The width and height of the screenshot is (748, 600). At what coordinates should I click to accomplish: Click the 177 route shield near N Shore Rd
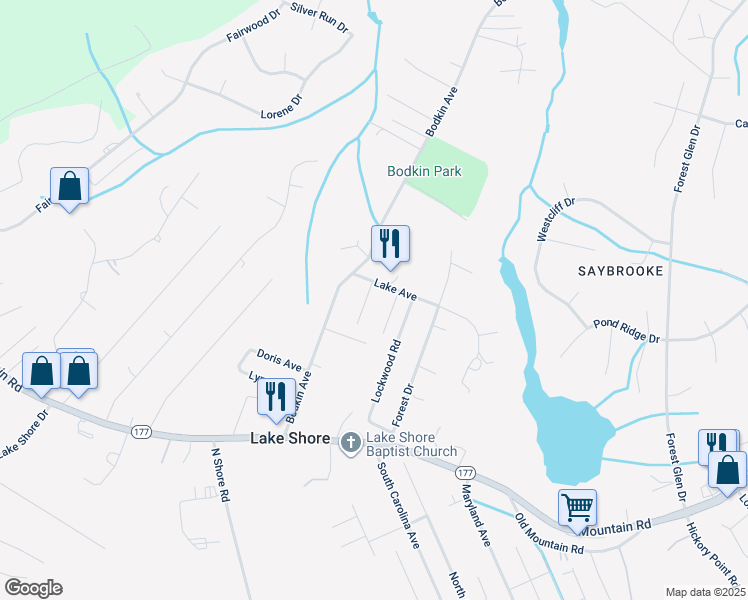pyautogui.click(x=141, y=432)
